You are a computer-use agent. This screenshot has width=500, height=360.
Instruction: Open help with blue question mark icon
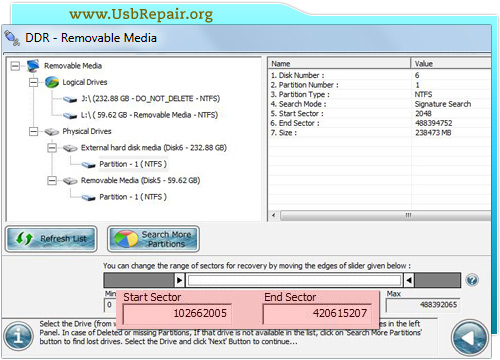[x=472, y=280]
